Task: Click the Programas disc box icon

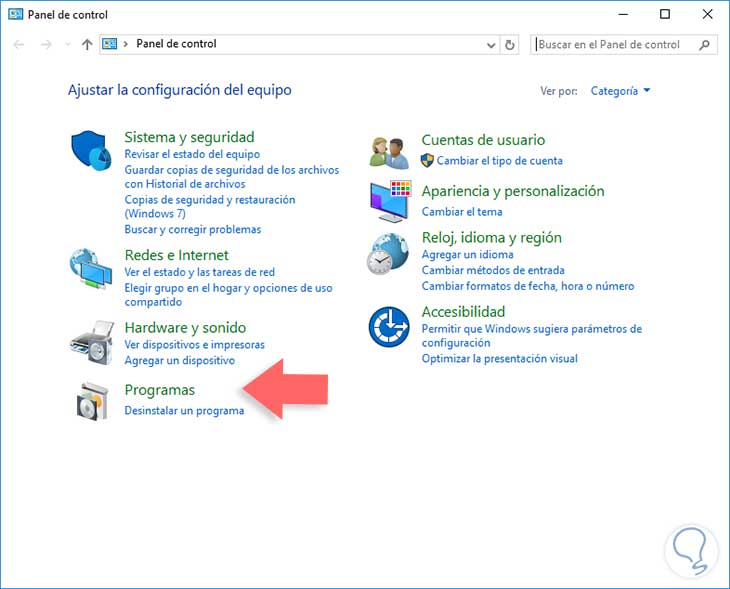Action: pyautogui.click(x=92, y=401)
